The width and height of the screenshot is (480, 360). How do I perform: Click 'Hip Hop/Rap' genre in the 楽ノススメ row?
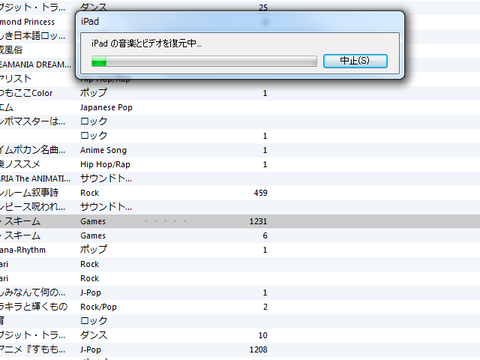[105, 165]
